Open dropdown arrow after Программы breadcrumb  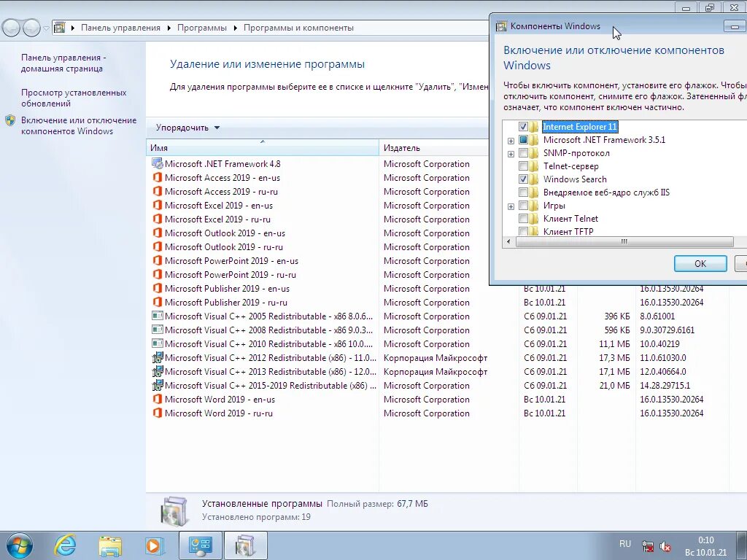[236, 28]
